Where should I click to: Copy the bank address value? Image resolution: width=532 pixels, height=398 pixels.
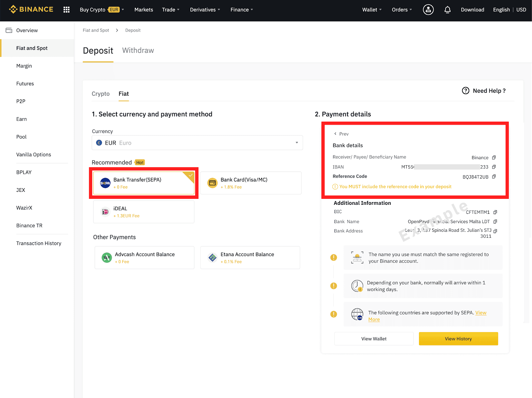coord(495,231)
